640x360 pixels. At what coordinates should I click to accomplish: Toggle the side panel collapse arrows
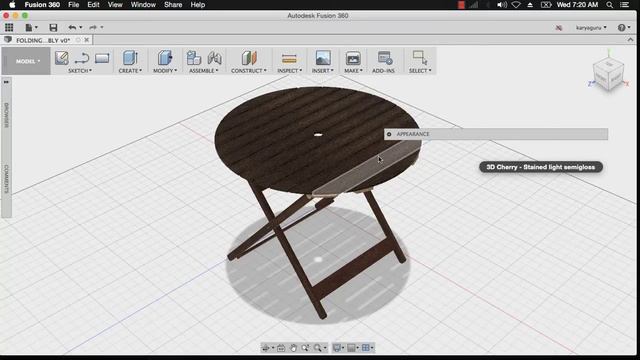[x=6, y=82]
